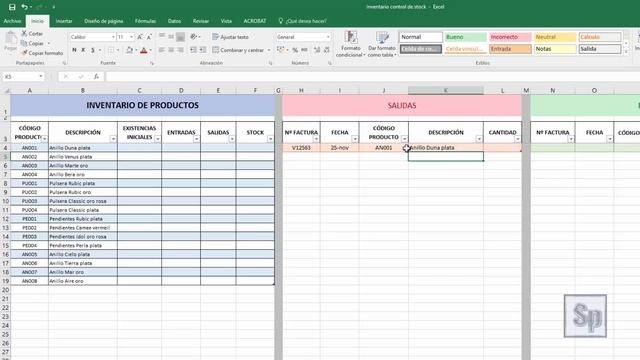640x360 pixels.
Task: Click the Save icon in the quick access toolbar
Action: [12, 7]
